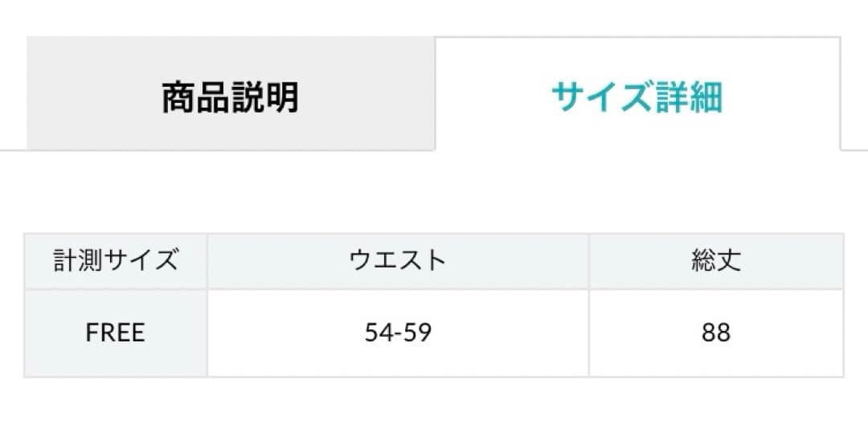Tap the ウエスト heading in size table
This screenshot has width=868, height=433.
[398, 261]
